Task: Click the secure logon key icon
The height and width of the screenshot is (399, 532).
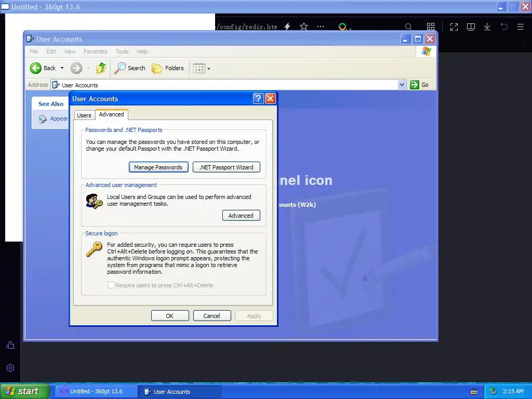Action: click(94, 249)
